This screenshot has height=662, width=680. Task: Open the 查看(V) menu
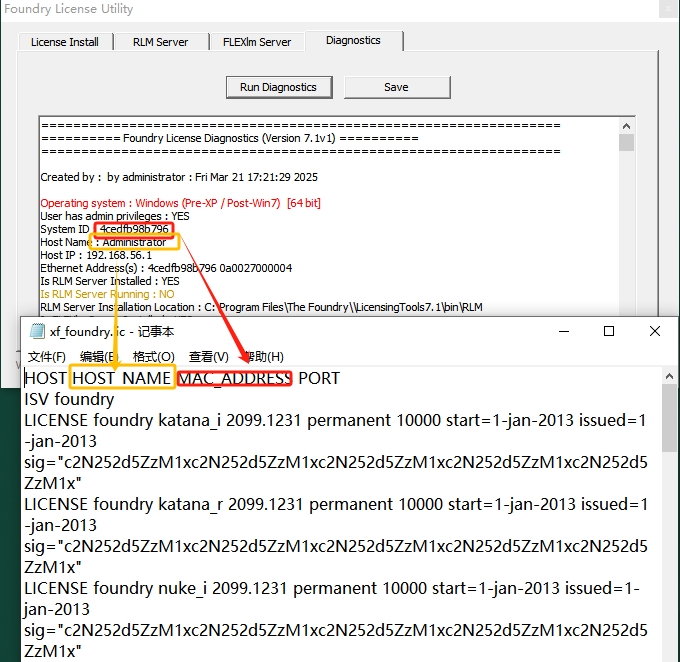[209, 357]
